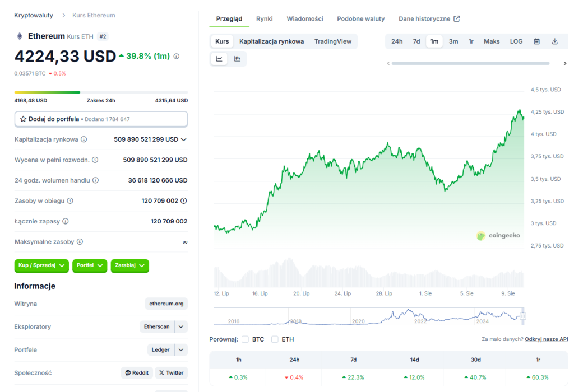Select 1r chart range
The width and height of the screenshot is (574, 392).
[471, 41]
